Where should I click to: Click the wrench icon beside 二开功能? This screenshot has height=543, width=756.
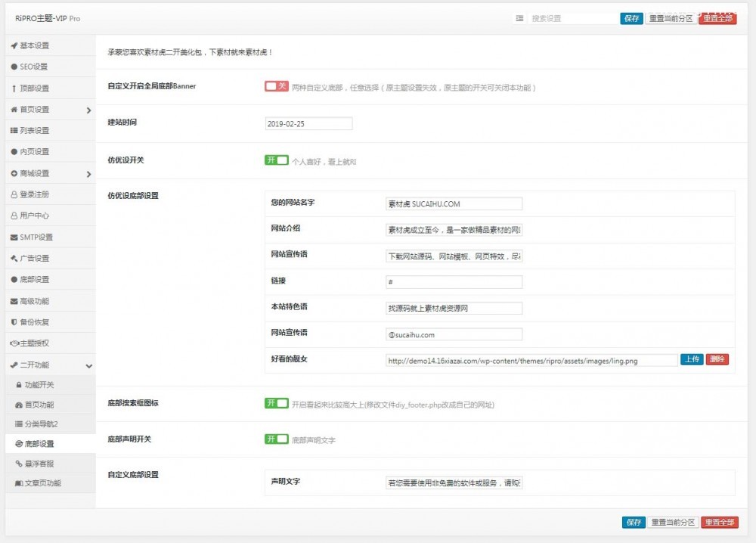(x=14, y=365)
